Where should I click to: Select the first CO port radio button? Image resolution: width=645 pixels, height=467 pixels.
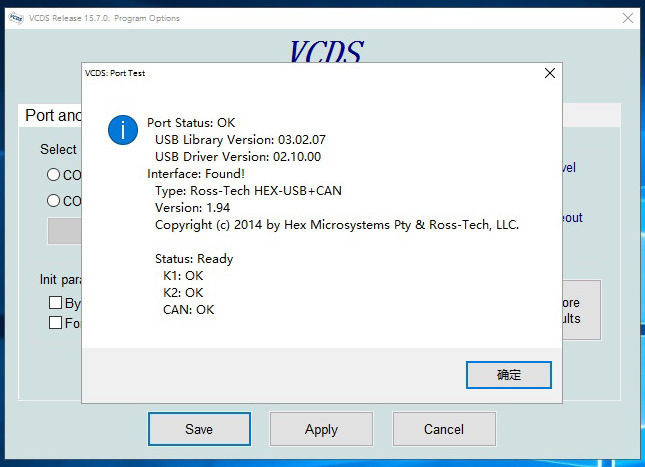[x=53, y=175]
